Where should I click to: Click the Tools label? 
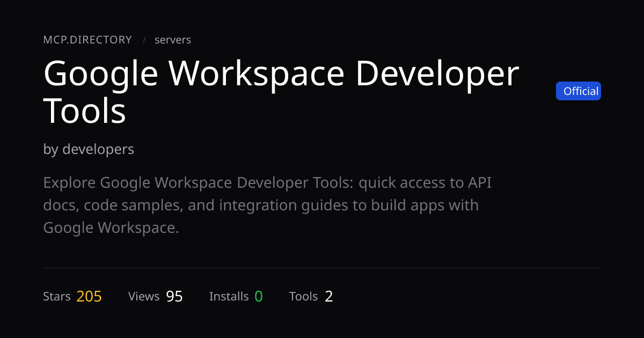pos(304,296)
